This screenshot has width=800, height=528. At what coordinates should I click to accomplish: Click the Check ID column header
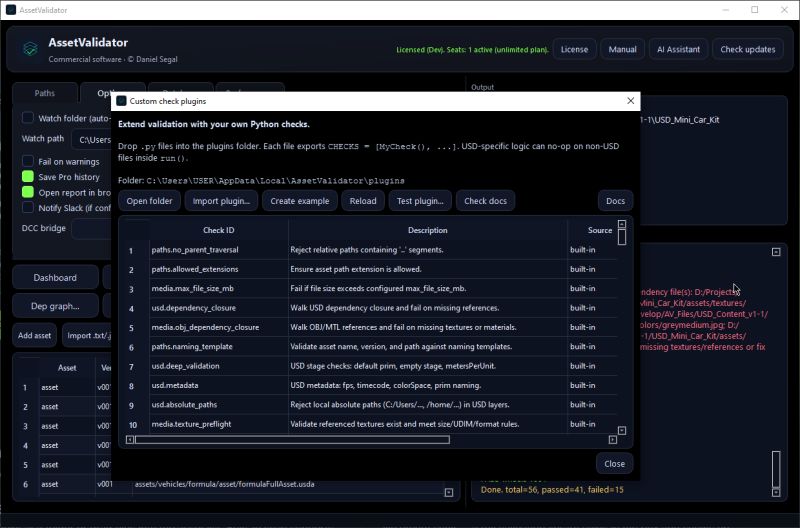[x=218, y=230]
